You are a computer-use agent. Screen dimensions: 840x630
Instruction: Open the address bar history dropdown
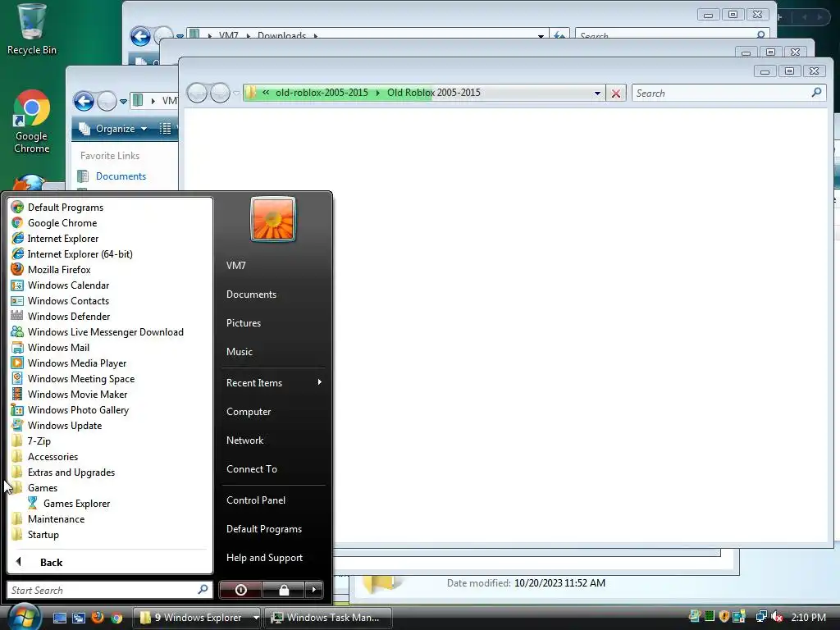click(597, 94)
